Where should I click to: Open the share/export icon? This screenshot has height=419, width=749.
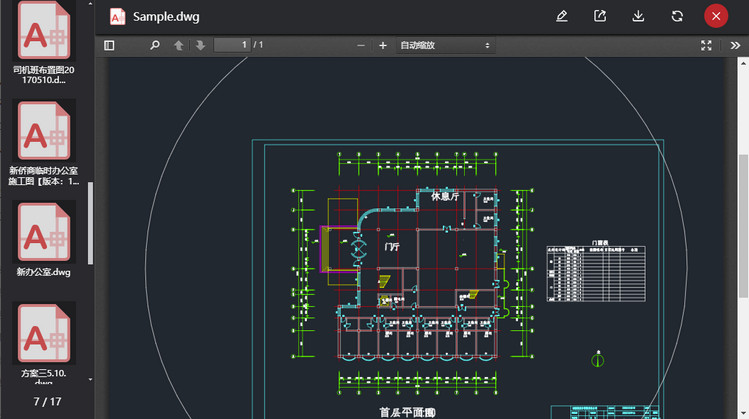[600, 16]
